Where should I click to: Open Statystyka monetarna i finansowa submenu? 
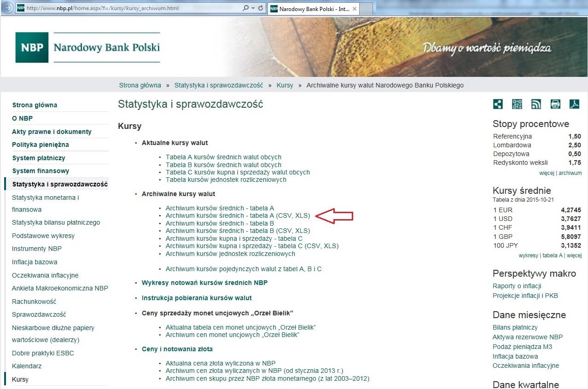pyautogui.click(x=46, y=203)
